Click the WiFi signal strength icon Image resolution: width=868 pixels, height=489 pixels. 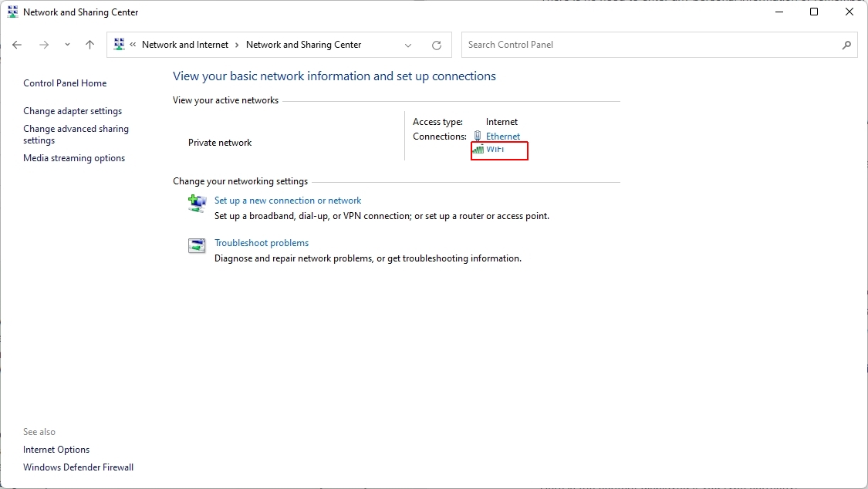pyautogui.click(x=478, y=150)
